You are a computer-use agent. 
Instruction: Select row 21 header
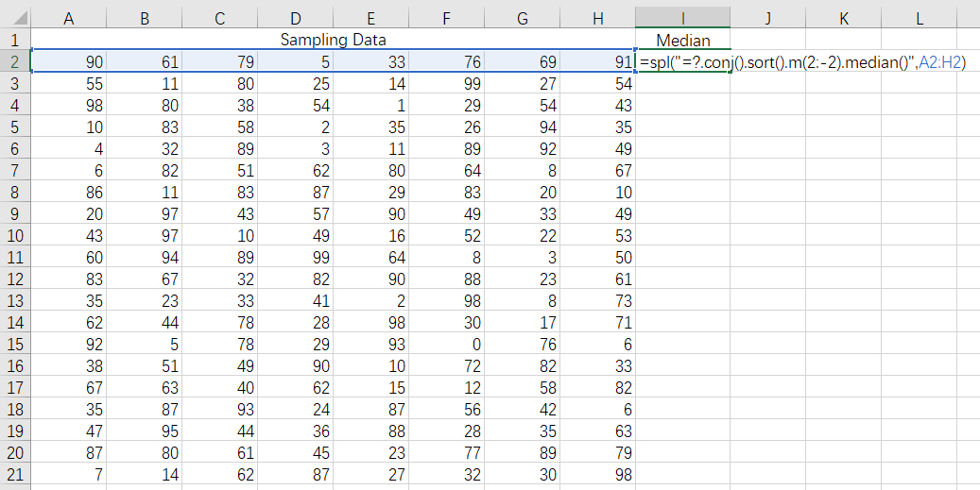tap(16, 474)
